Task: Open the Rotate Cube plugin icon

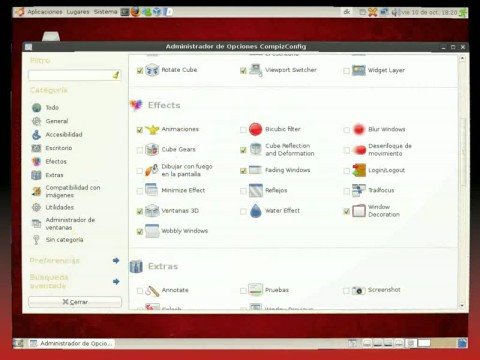Action: pyautogui.click(x=152, y=70)
